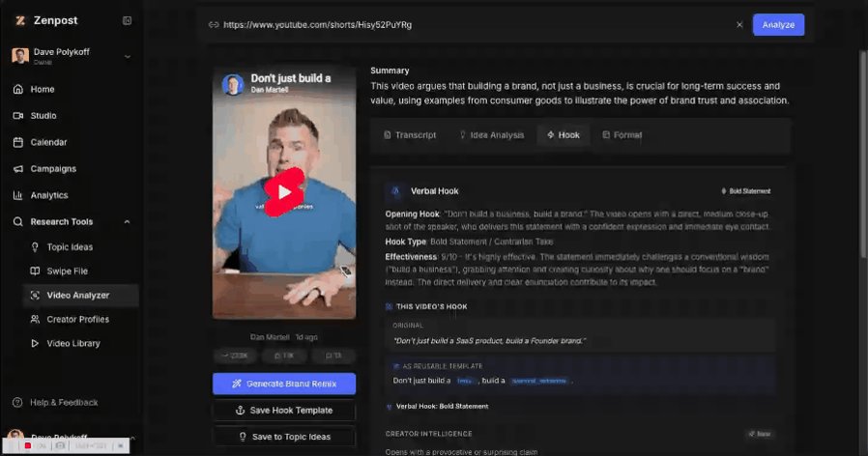Click the Creator Profiles people icon
Screen dimensions: 868x456
(x=35, y=320)
